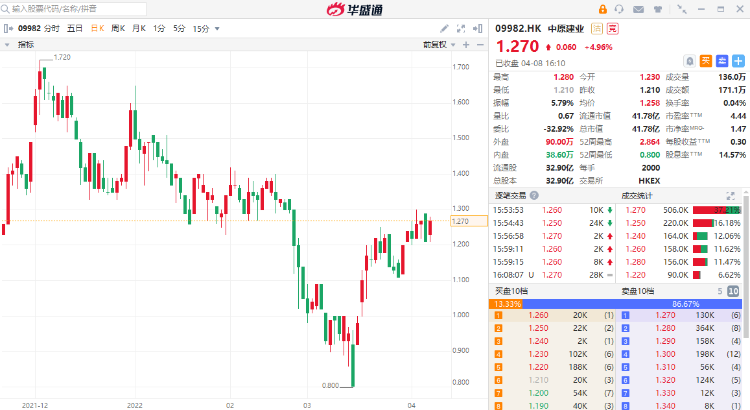Open the orange lock icon in title bar
The image size is (750, 410).
[603, 9]
